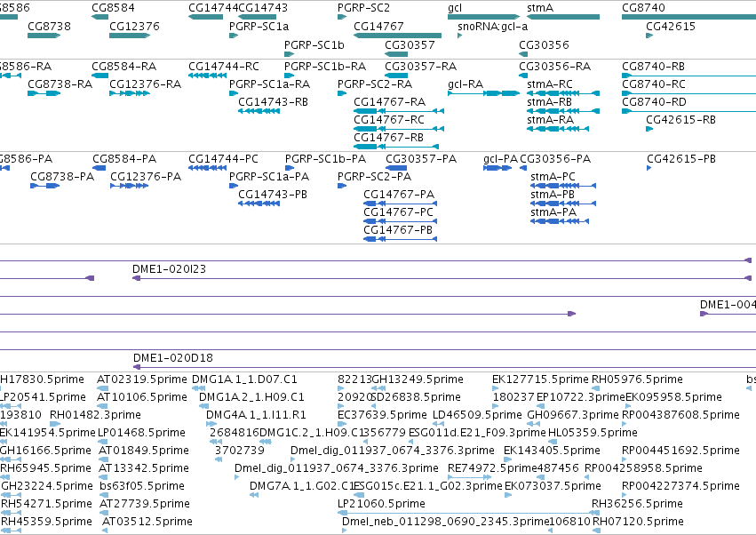Click the GH13249.5prime EST label

(x=418, y=379)
